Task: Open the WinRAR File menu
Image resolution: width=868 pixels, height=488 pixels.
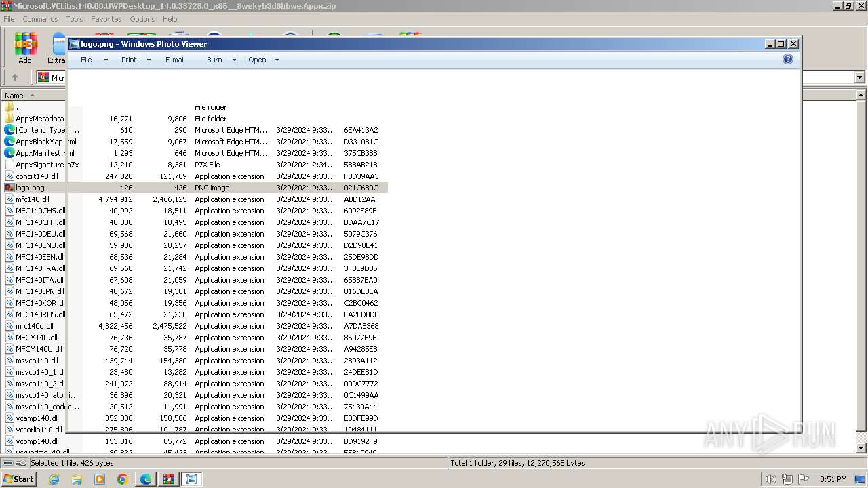Action: coord(9,19)
